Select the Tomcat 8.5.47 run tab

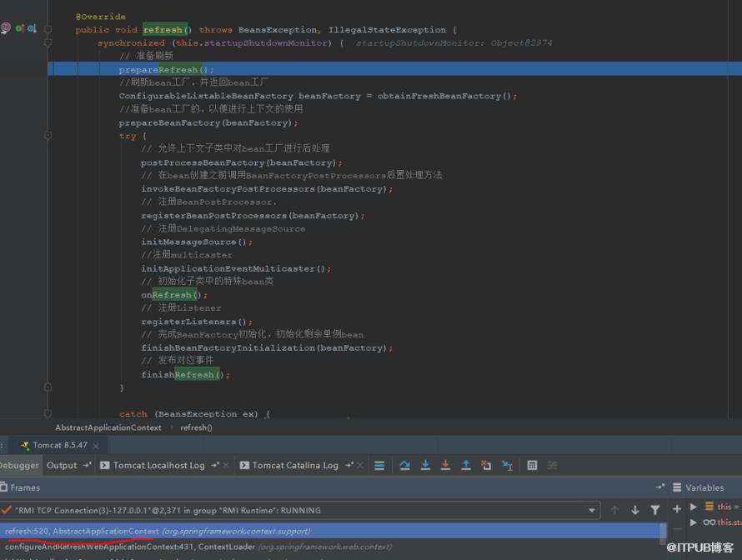(x=60, y=445)
